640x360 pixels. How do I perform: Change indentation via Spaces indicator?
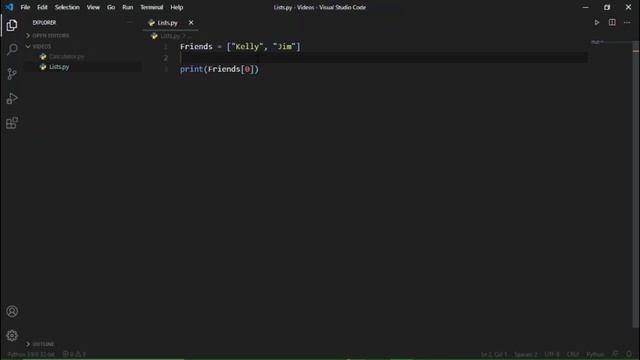pyautogui.click(x=526, y=354)
